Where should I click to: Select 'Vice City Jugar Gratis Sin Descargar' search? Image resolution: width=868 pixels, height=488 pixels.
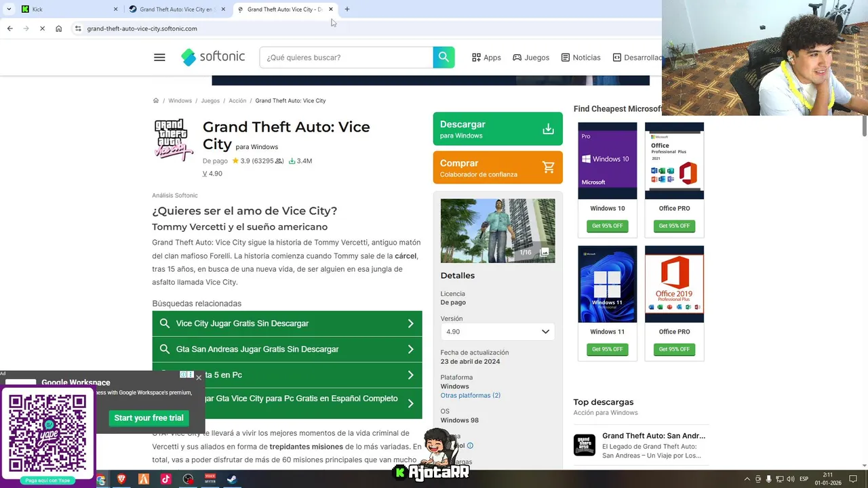click(287, 323)
